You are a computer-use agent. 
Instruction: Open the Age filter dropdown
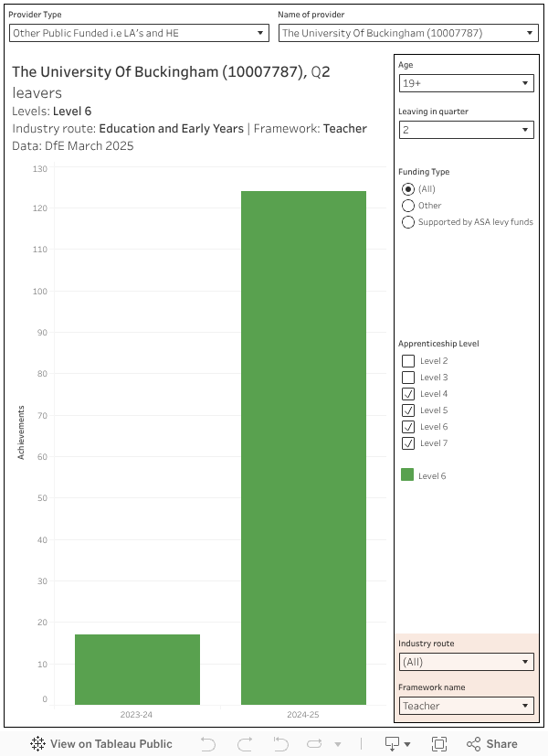click(466, 83)
